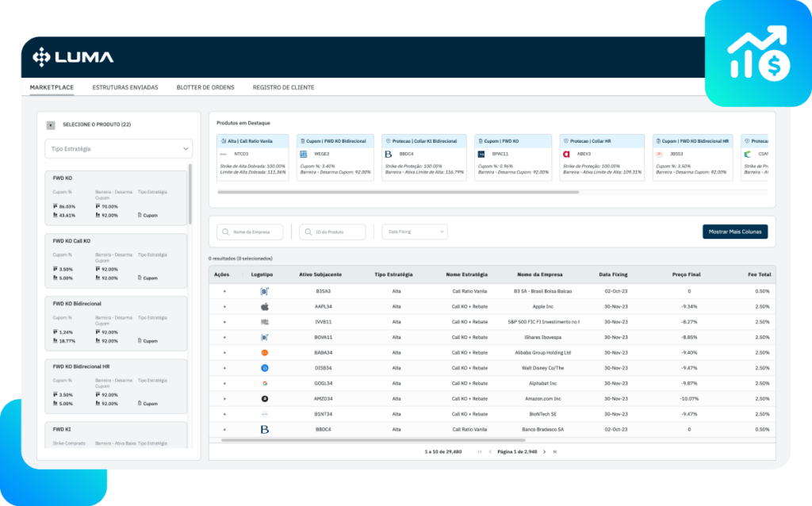
Task: Click the Bradesco logo in BBDC4 row
Action: click(265, 429)
